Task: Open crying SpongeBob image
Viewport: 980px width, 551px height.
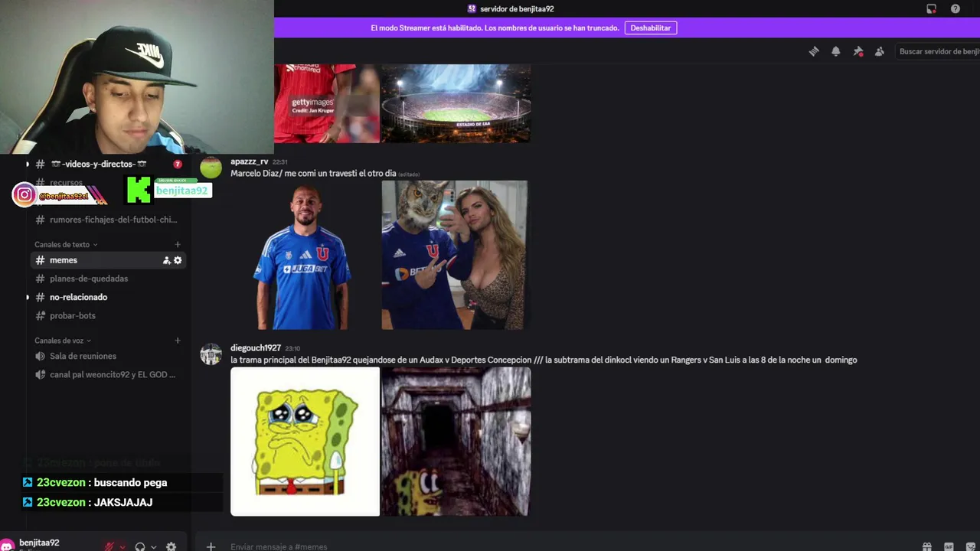Action: [305, 442]
